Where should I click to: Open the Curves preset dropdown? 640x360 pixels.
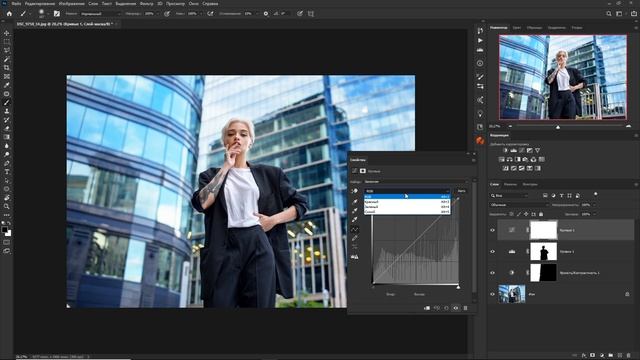click(415, 182)
